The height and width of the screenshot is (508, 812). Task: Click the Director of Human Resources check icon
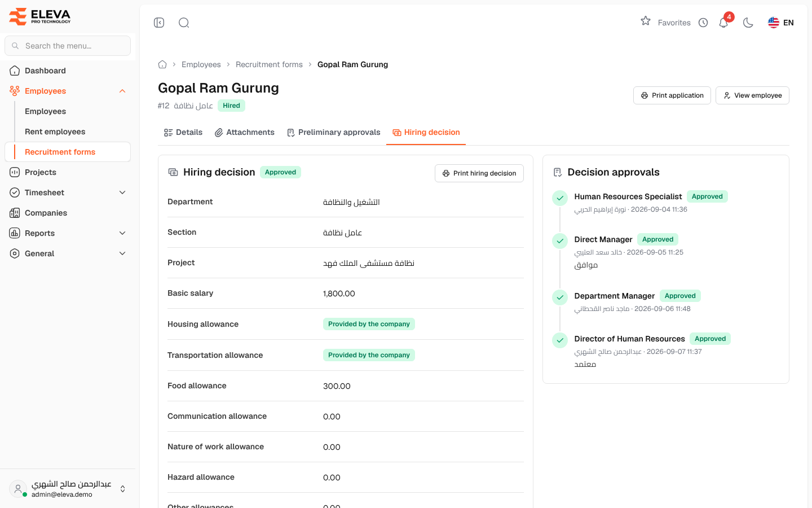560,340
